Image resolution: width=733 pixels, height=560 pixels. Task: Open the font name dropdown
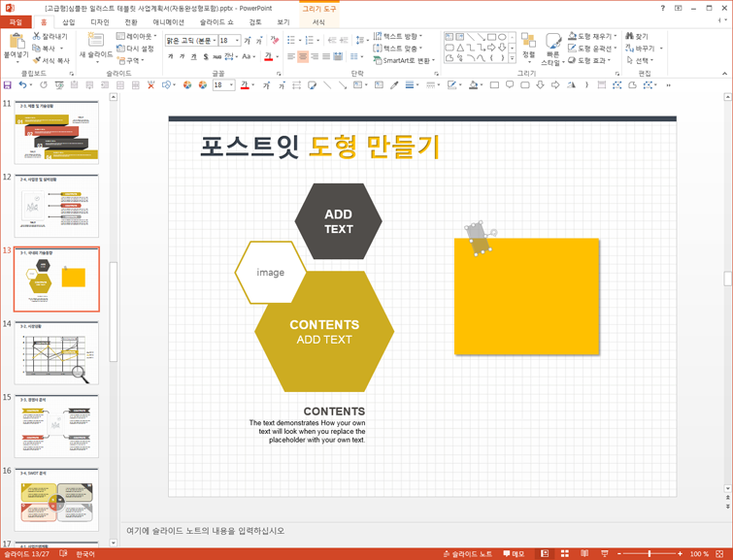click(x=215, y=41)
